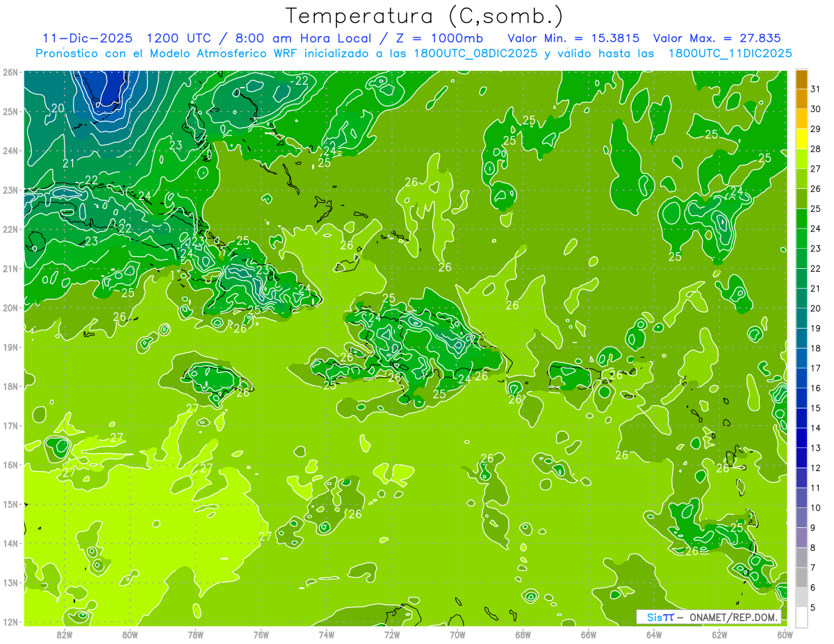Click latitude axis label "15N"
The width and height of the screenshot is (834, 644).
[x=10, y=504]
